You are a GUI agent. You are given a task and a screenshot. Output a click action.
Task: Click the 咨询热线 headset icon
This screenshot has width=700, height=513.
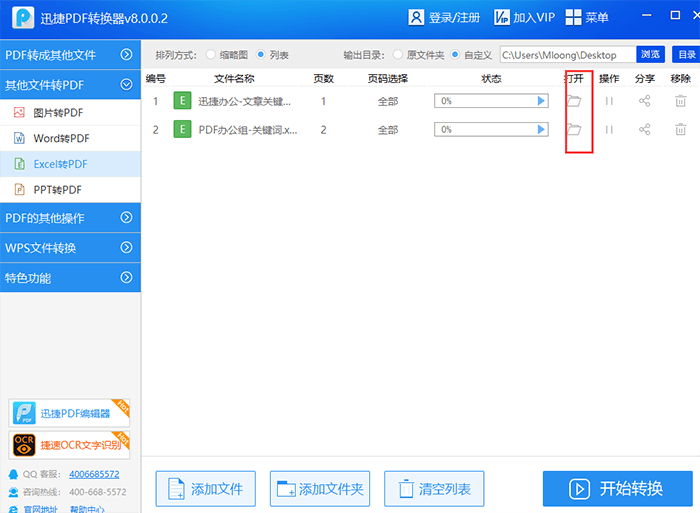pos(13,492)
